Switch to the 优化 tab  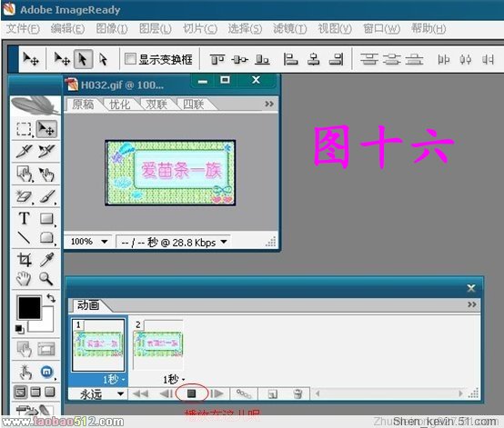(x=119, y=105)
